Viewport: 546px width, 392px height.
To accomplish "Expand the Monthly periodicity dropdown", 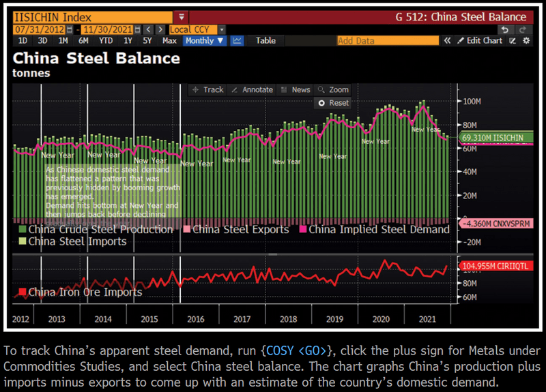I will coord(204,41).
